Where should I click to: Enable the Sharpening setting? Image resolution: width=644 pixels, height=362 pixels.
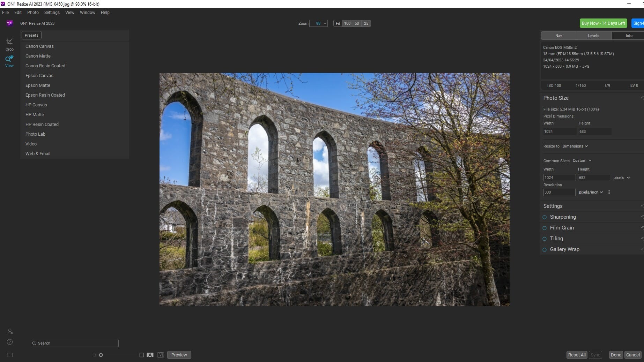(x=545, y=217)
